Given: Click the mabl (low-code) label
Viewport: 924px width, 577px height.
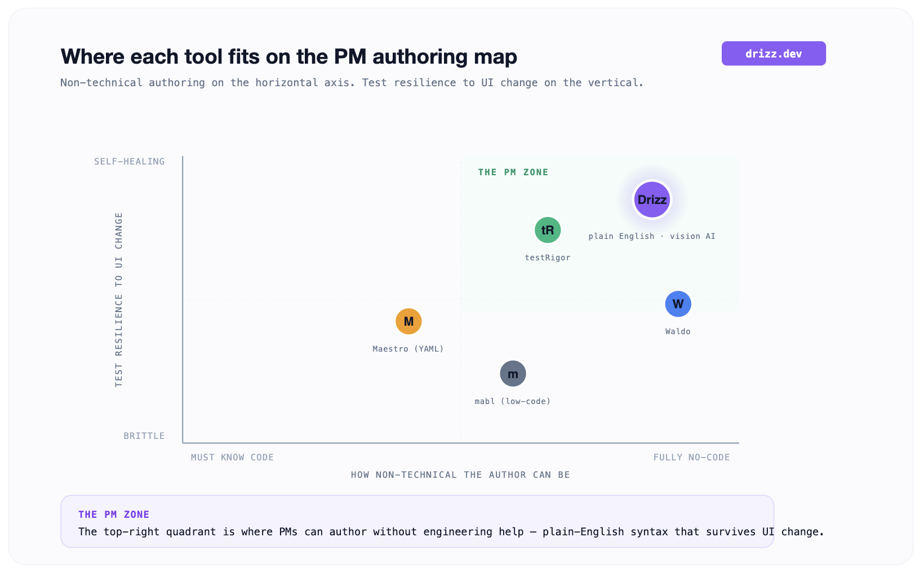Looking at the screenshot, I should pos(513,401).
